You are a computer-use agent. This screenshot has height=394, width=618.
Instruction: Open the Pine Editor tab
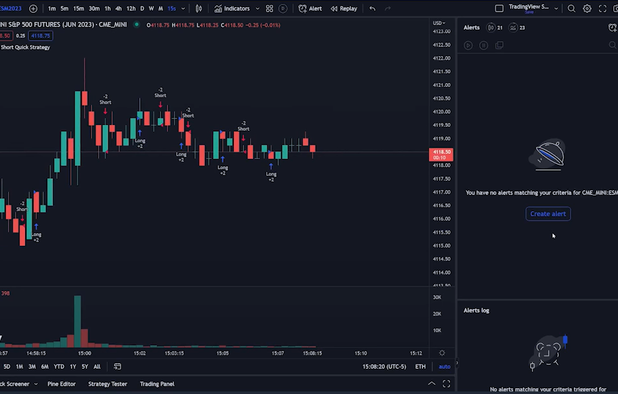pos(61,384)
